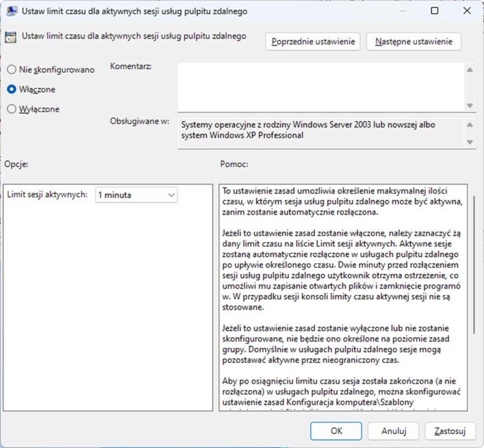This screenshot has height=448, width=484.
Task: Click help paragraph starting "Jeżeli to ustawienie zasad zostanie włączone"
Action: (x=341, y=270)
